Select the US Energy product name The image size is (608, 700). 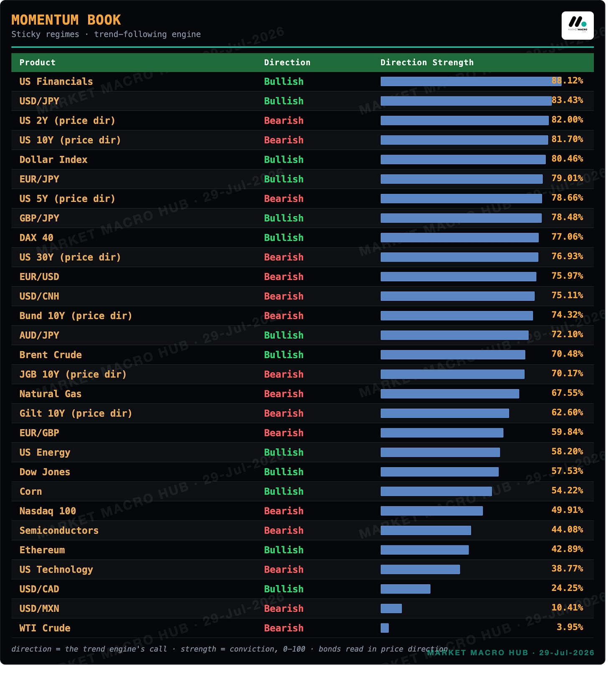click(x=45, y=453)
